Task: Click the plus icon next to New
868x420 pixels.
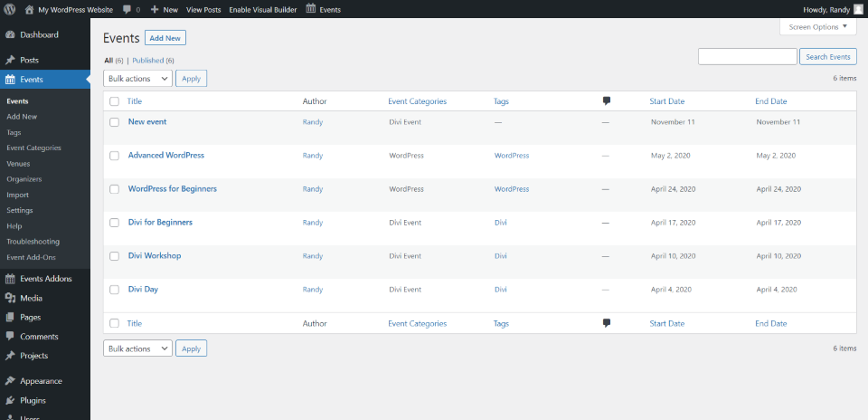Action: pos(155,10)
